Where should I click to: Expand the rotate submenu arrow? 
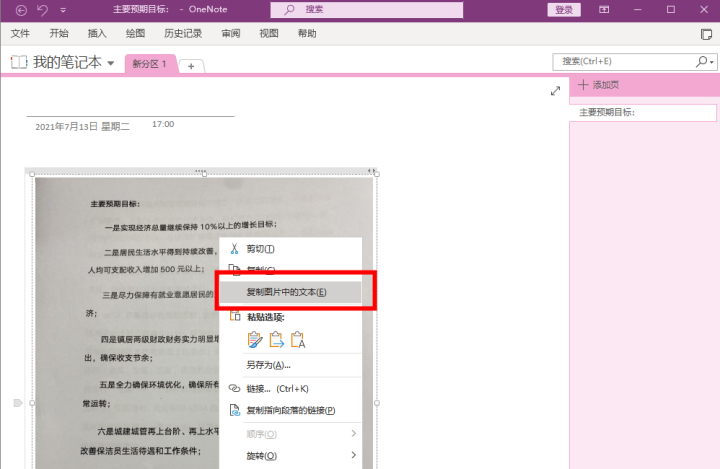(x=354, y=455)
